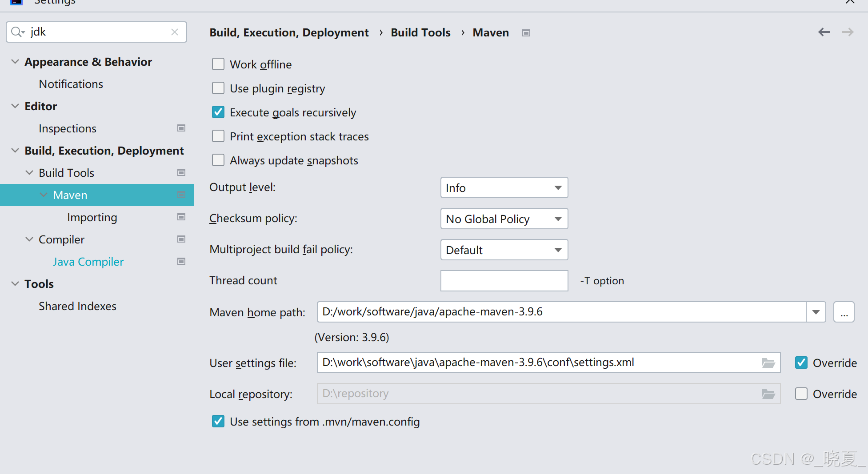
Task: Open Multiproject build fail policy dropdown
Action: pyautogui.click(x=504, y=250)
